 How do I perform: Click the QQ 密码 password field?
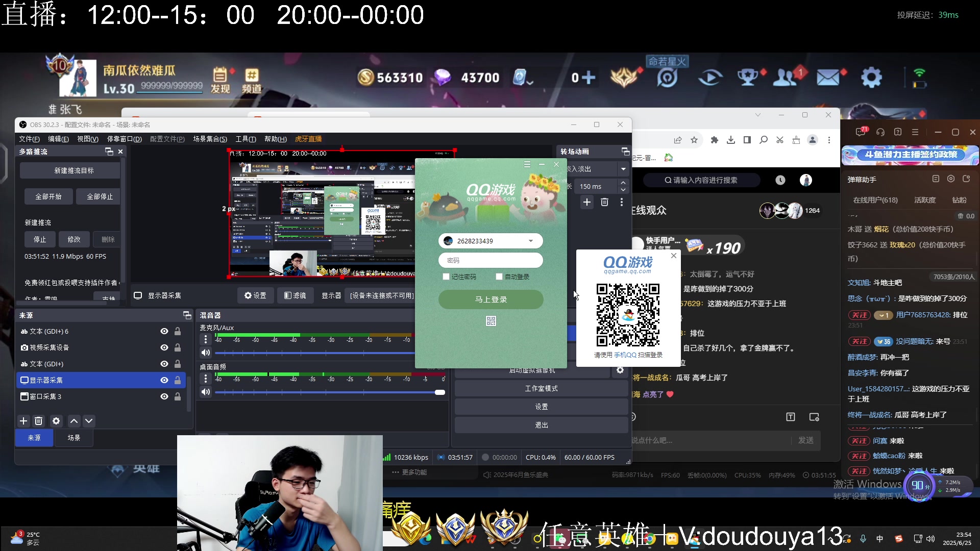[x=491, y=260]
